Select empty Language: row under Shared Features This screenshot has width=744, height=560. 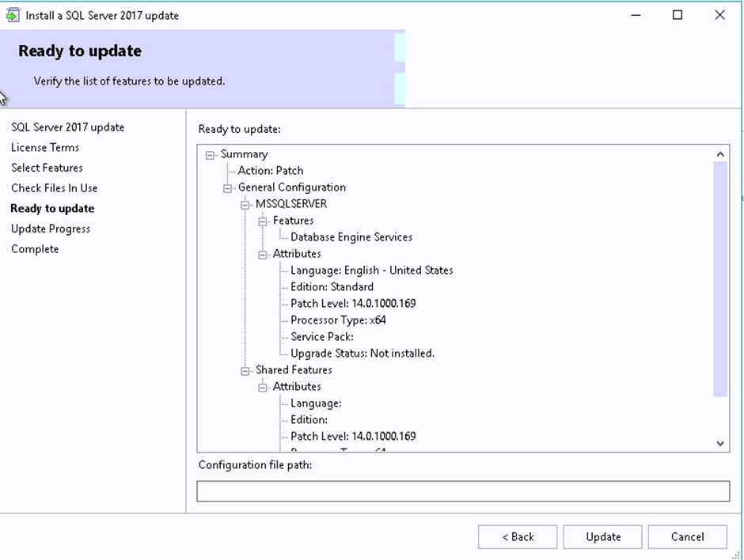click(316, 403)
